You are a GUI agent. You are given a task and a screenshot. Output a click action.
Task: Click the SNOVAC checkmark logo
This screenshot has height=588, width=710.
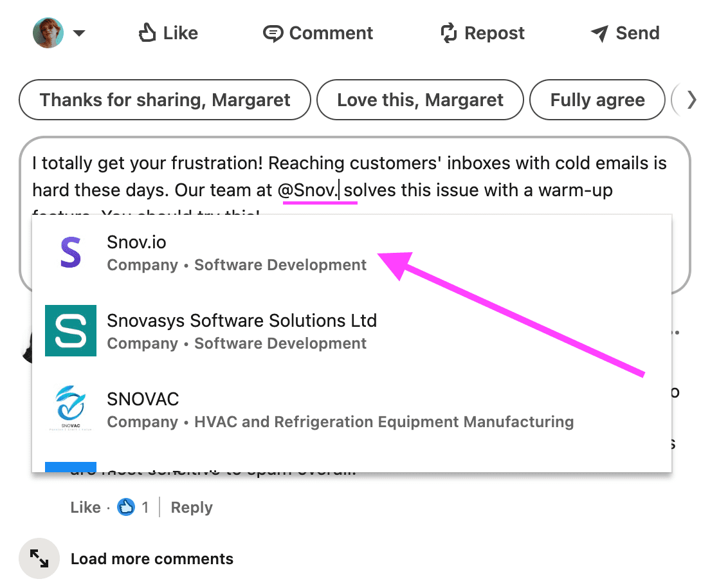coord(71,407)
